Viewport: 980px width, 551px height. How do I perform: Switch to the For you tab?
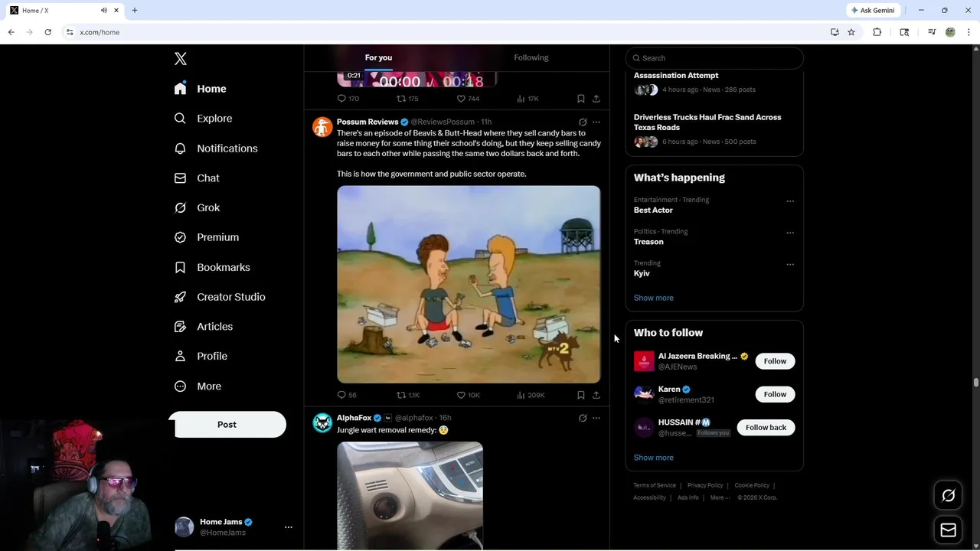(x=378, y=57)
